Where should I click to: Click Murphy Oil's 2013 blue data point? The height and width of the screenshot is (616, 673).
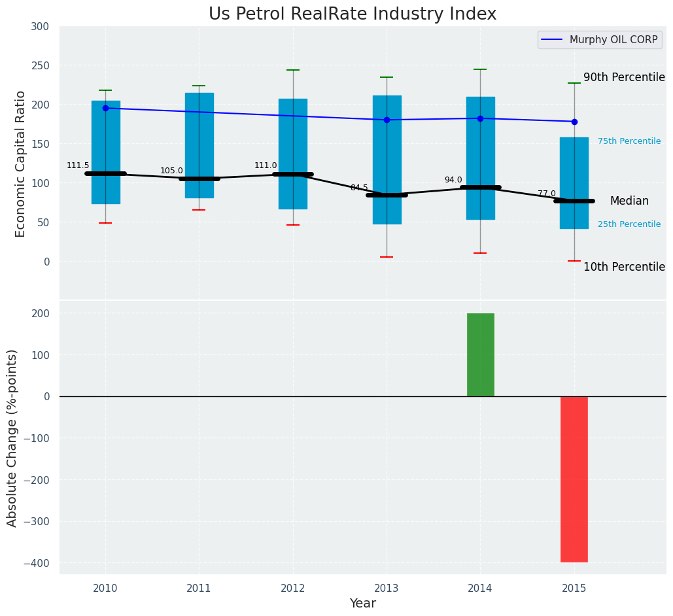click(x=387, y=120)
